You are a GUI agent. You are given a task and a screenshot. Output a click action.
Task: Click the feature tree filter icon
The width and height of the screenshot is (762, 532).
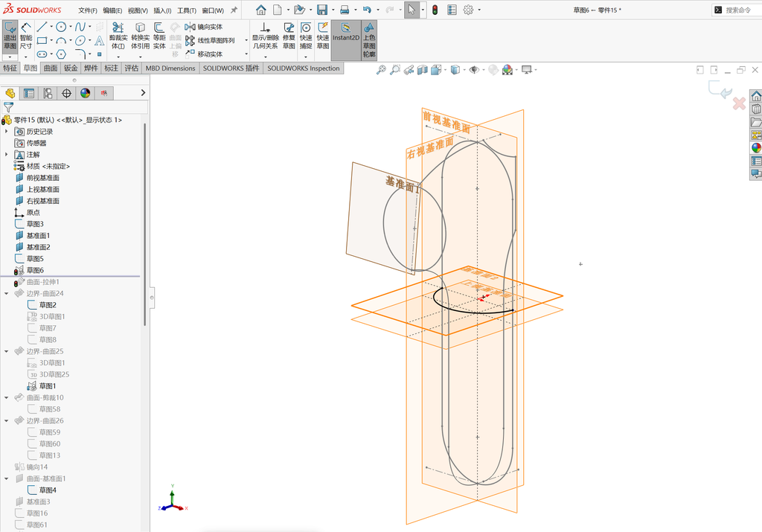(x=8, y=107)
